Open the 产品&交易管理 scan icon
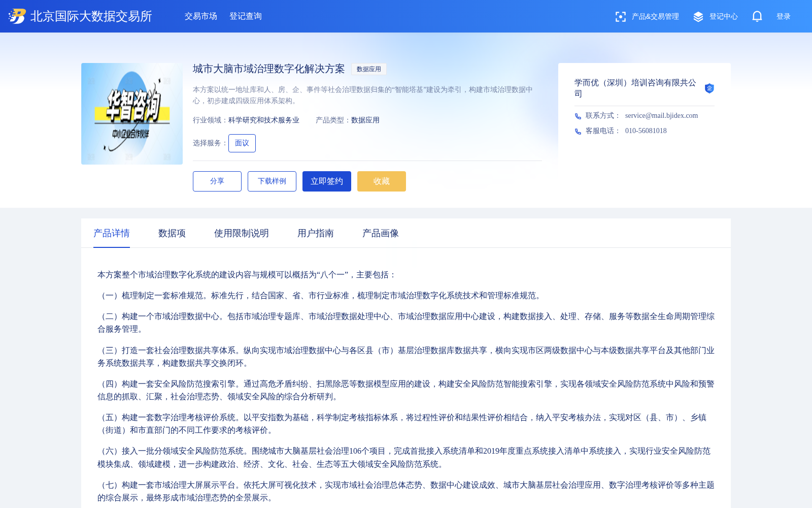812x508 pixels. pos(620,17)
